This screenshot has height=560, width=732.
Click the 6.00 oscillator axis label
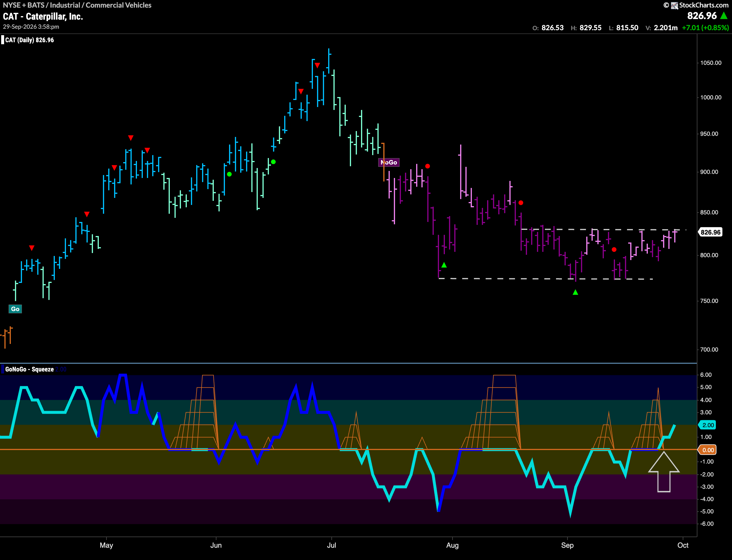pyautogui.click(x=706, y=375)
